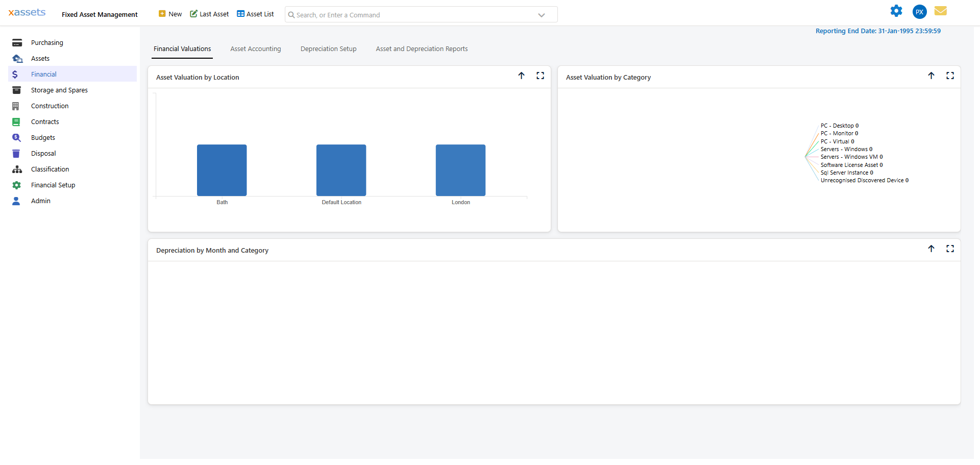Screen dimensions: 980x465
Task: Open the Disposal module icon
Action: (17, 153)
